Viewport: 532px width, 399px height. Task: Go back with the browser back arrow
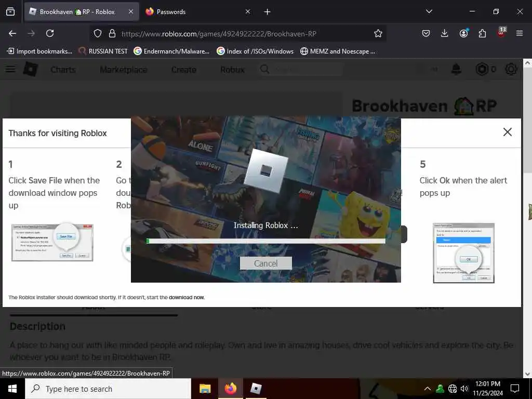[x=12, y=33]
